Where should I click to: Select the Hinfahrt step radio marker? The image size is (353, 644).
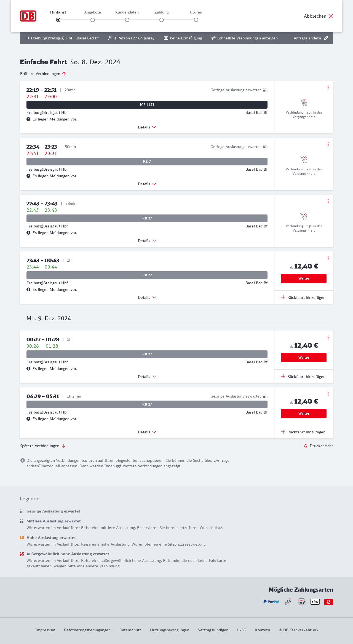click(x=58, y=20)
